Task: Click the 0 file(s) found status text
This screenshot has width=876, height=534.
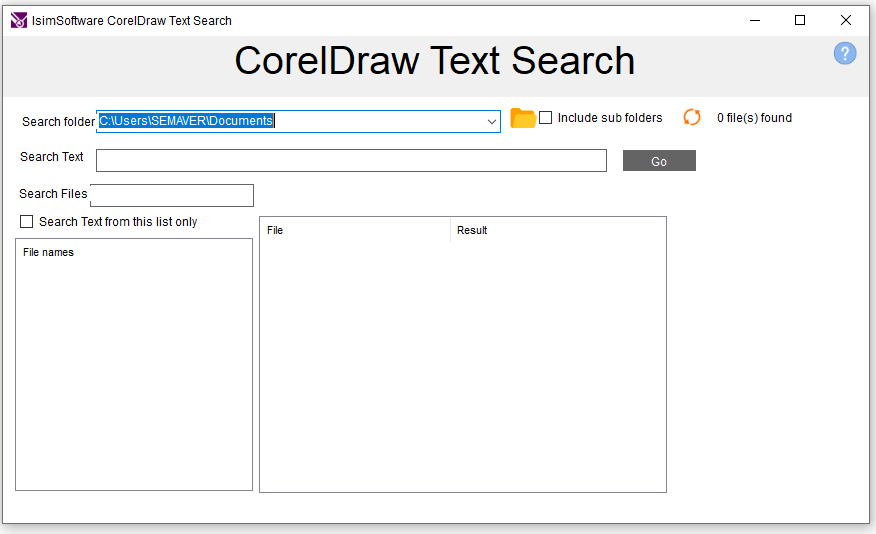Action: [754, 118]
